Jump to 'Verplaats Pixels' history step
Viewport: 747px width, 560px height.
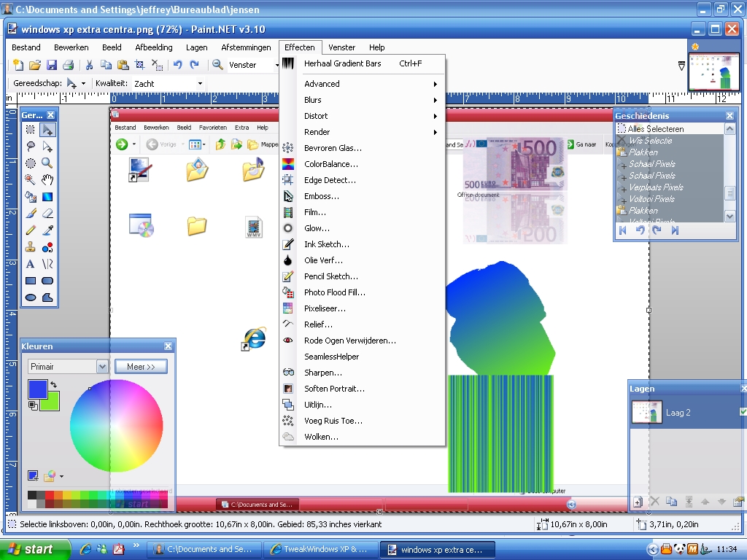[670, 187]
